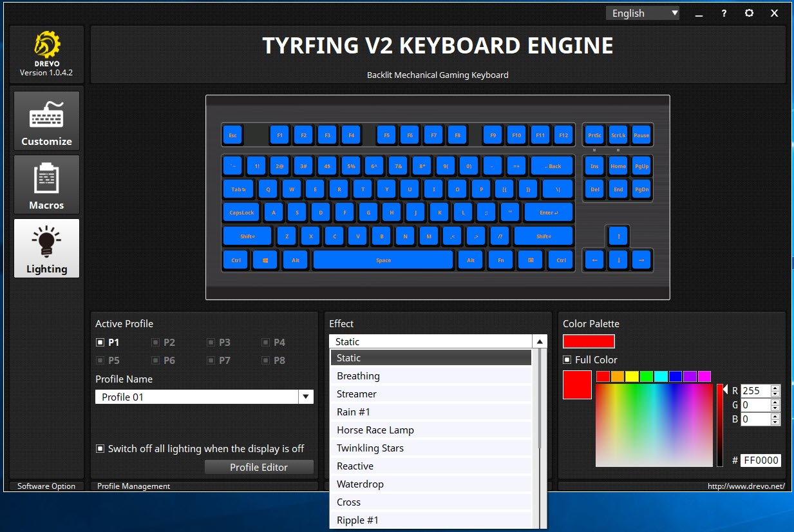Image resolution: width=794 pixels, height=532 pixels.
Task: Select the ScrLk key
Action: point(618,135)
